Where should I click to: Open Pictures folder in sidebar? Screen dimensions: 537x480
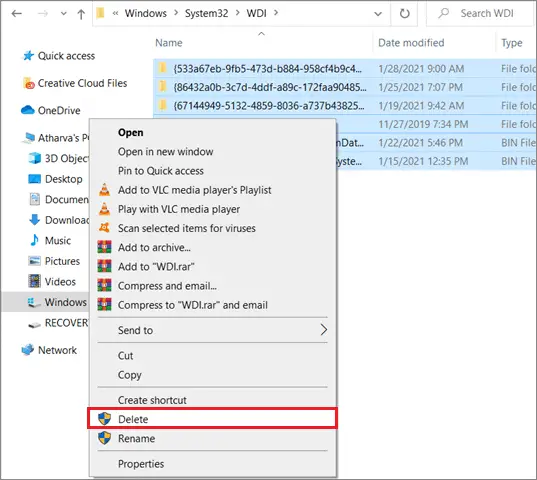point(62,261)
